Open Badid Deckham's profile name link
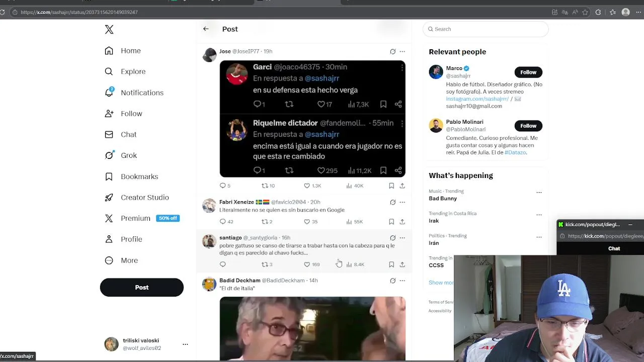 [x=239, y=281]
